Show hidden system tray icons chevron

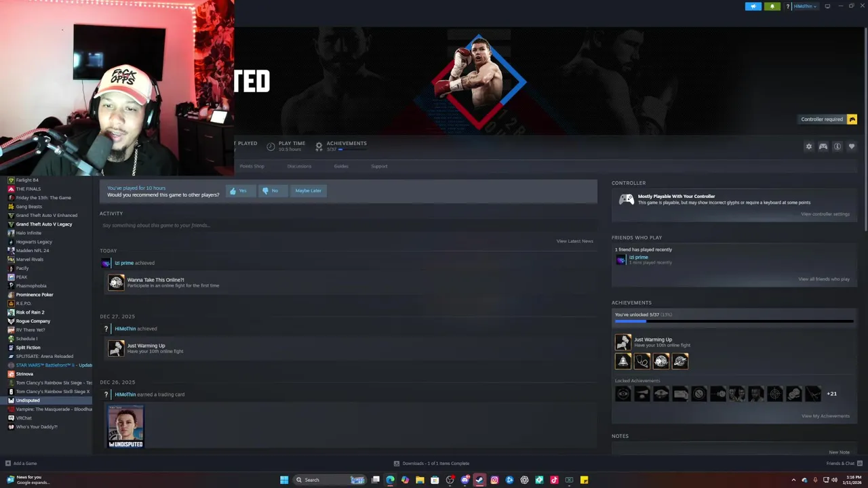tap(793, 480)
